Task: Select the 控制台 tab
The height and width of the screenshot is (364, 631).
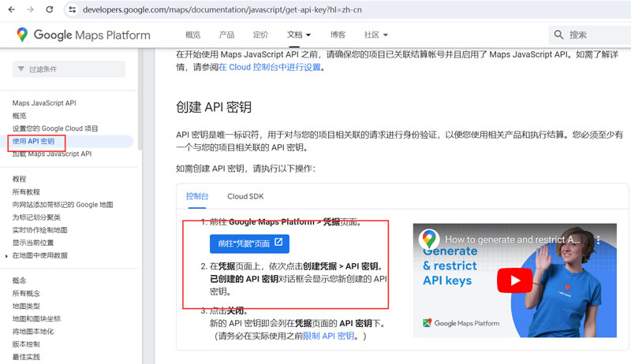Action: click(x=197, y=196)
